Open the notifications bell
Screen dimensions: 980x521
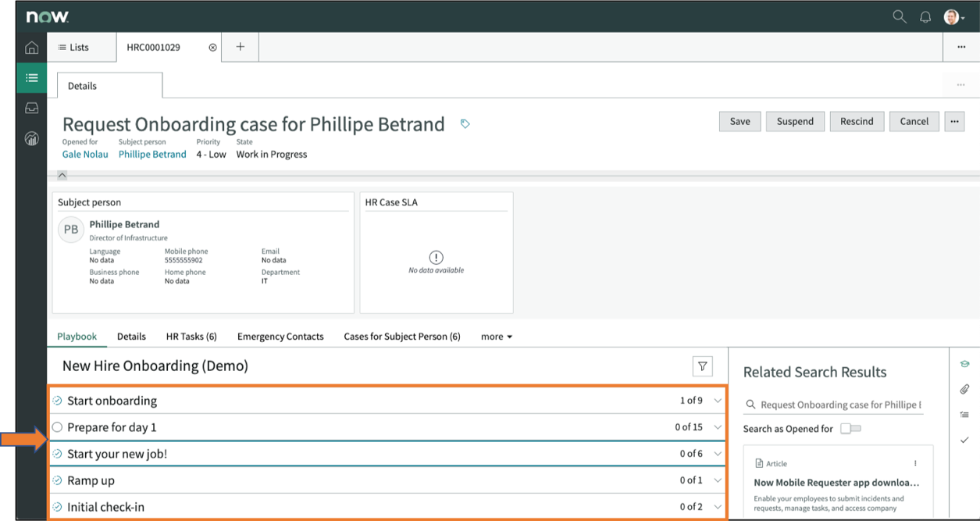tap(925, 17)
